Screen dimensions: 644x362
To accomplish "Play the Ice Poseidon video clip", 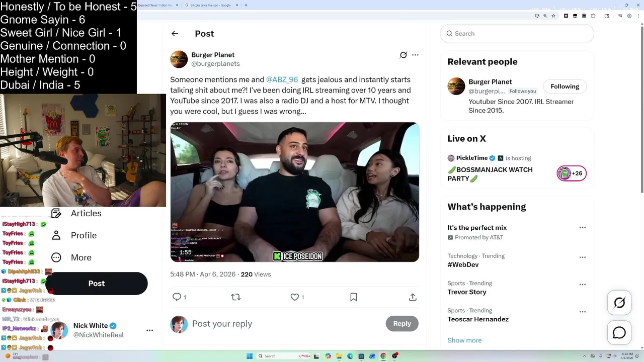I will (x=294, y=192).
